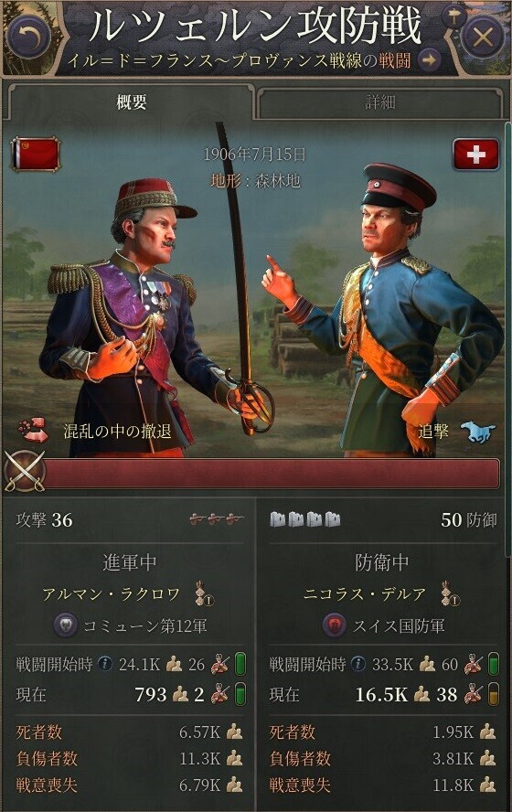Select the 概要 tab

131,102
